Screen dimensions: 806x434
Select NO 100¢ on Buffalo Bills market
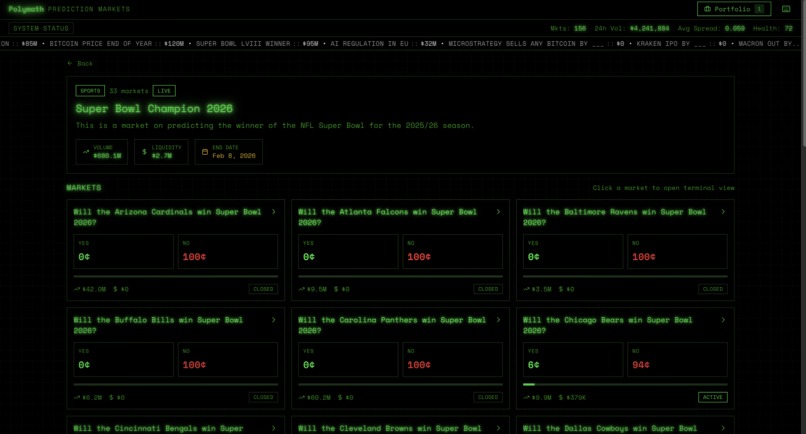click(228, 359)
